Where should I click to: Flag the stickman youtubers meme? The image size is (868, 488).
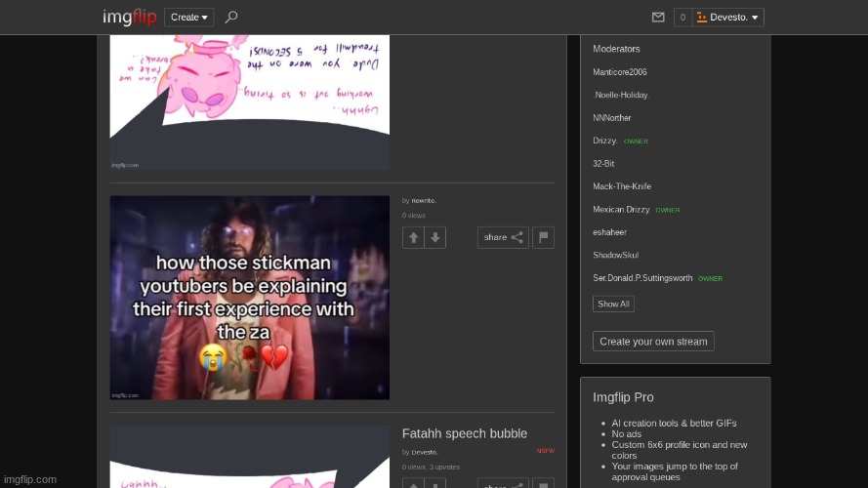(x=544, y=237)
